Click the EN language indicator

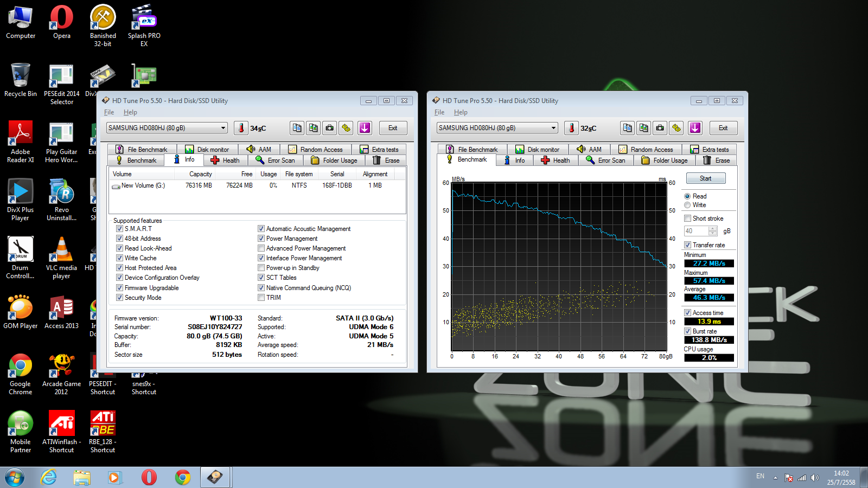pos(760,476)
